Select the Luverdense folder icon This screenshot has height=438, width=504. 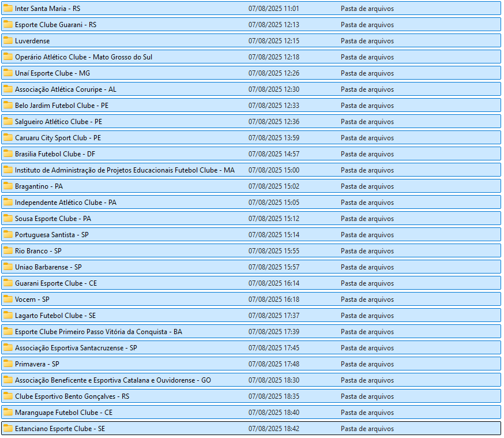coord(7,40)
